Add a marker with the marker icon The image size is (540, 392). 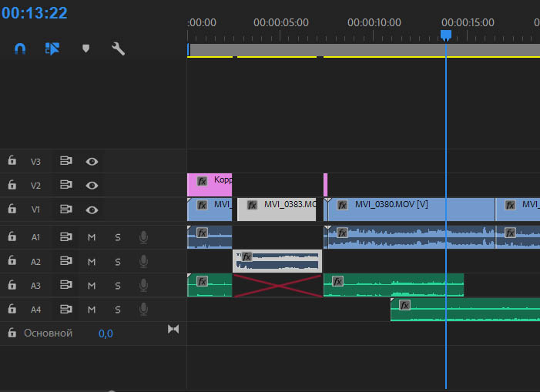pos(86,49)
